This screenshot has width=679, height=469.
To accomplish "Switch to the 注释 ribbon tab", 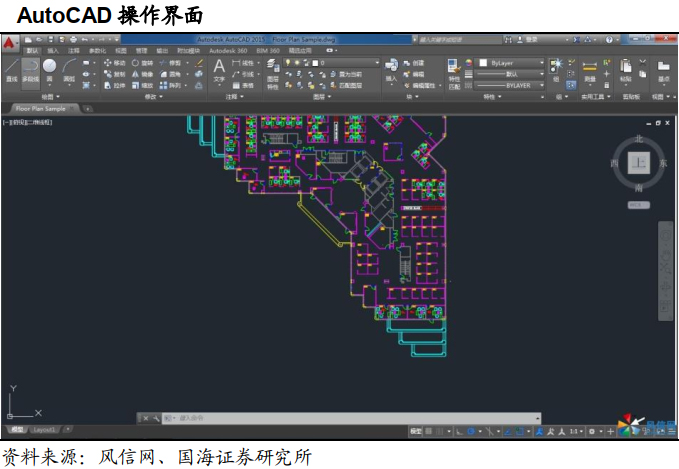I will [x=73, y=50].
